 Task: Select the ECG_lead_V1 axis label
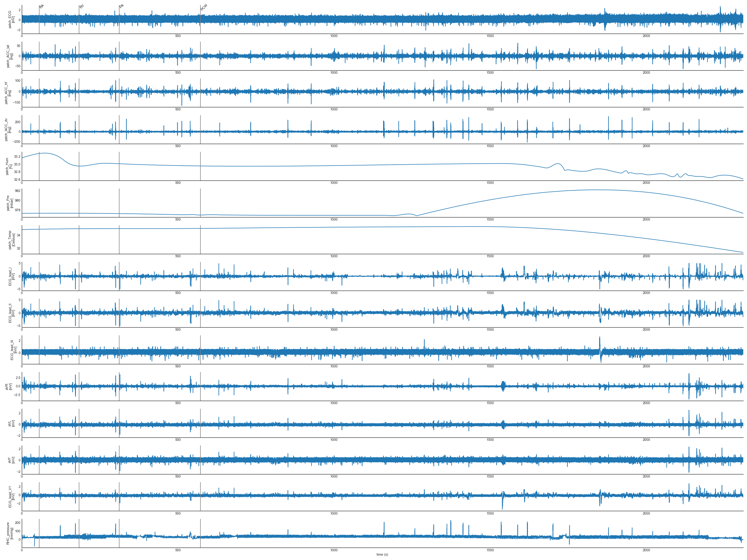coord(12,497)
